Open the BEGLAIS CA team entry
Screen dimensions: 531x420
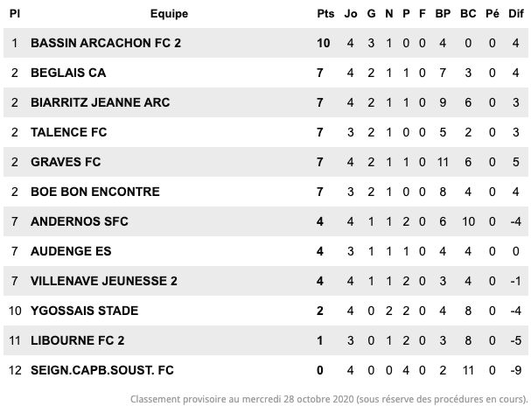point(68,73)
